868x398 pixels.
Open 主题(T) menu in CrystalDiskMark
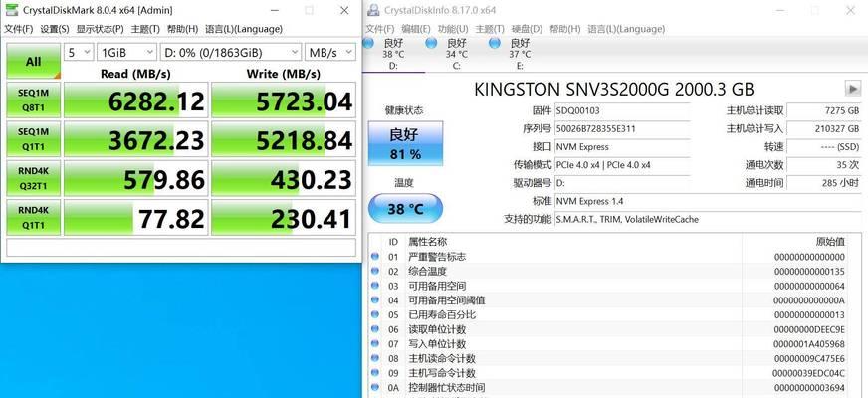tap(145, 29)
